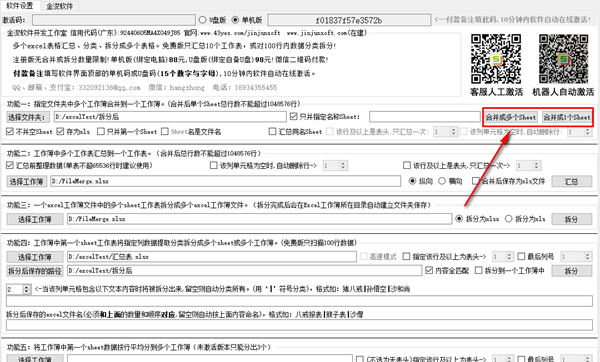This screenshot has width=600, height=362.
Task: Toggle the 汇总前整理数据 checkbox
Action: [x=10, y=165]
